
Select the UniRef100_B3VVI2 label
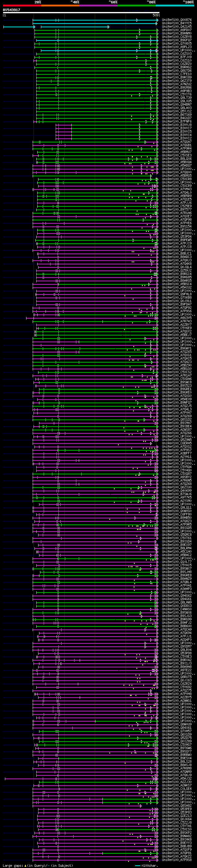point(177,139)
